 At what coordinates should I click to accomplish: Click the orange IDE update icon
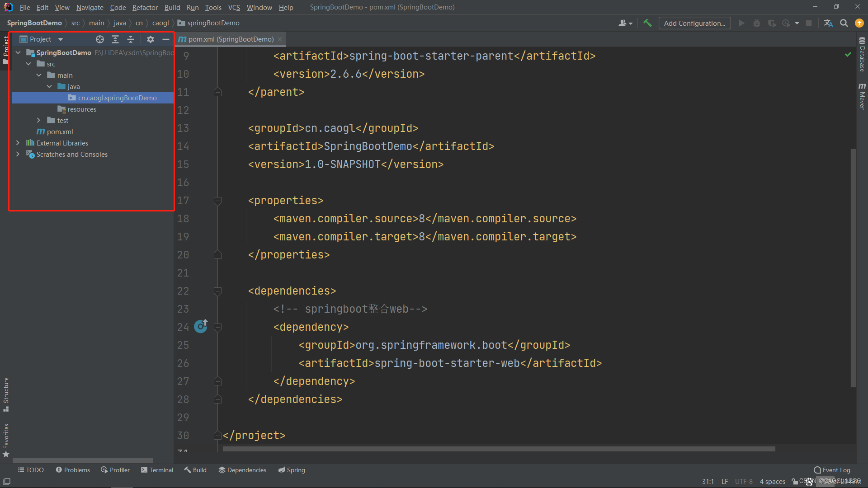coord(859,23)
